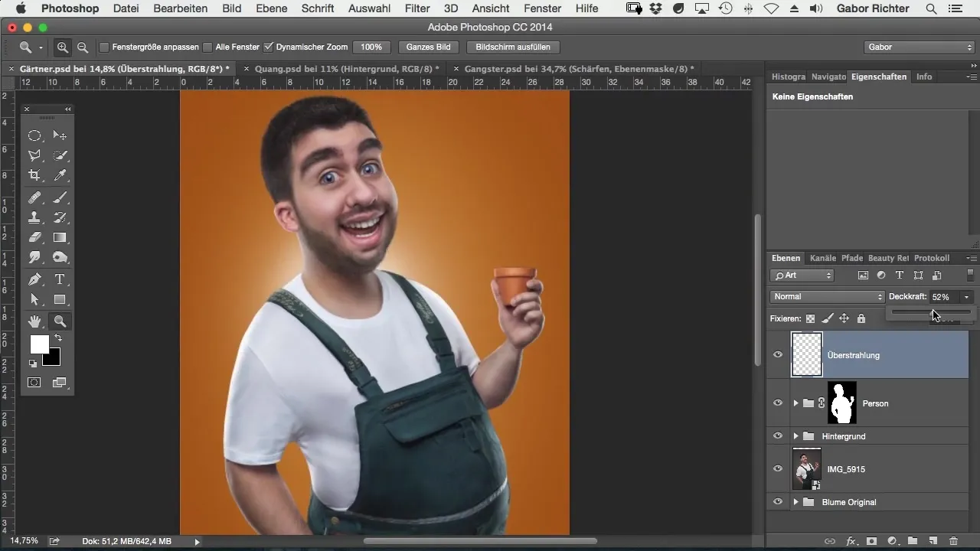Open the Gabor workspace dropdown
Viewport: 980px width, 551px height.
919,47
